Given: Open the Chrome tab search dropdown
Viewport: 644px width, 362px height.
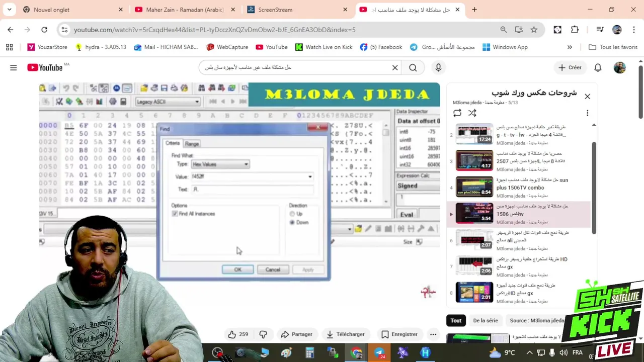Looking at the screenshot, I should [x=9, y=10].
